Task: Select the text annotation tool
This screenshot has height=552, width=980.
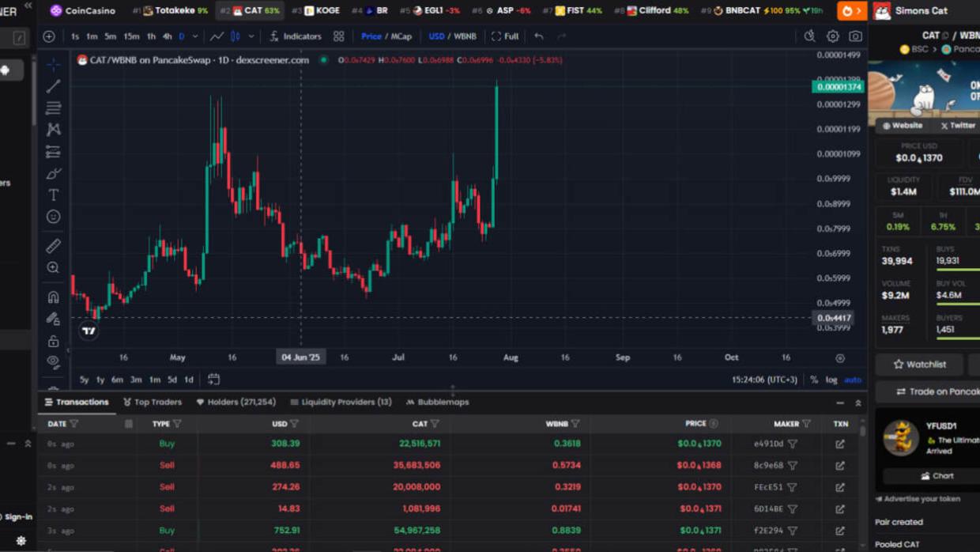Action: (53, 195)
